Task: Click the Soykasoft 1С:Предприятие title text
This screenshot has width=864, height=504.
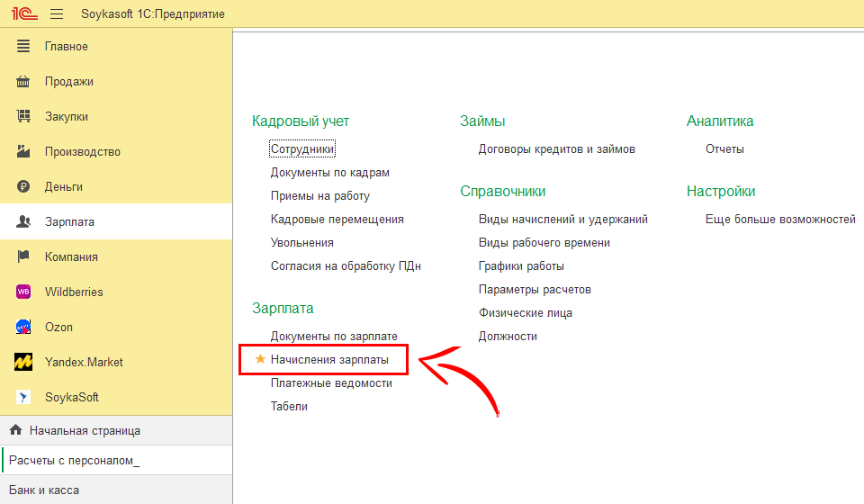Action: [x=153, y=13]
